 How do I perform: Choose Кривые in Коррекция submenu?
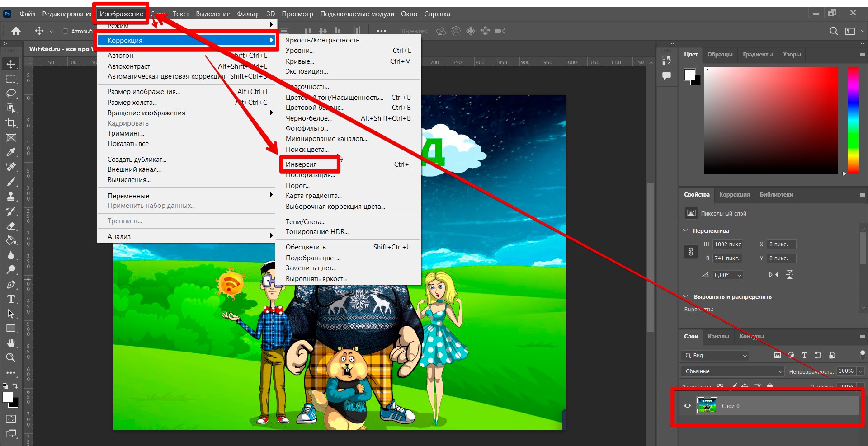point(348,61)
